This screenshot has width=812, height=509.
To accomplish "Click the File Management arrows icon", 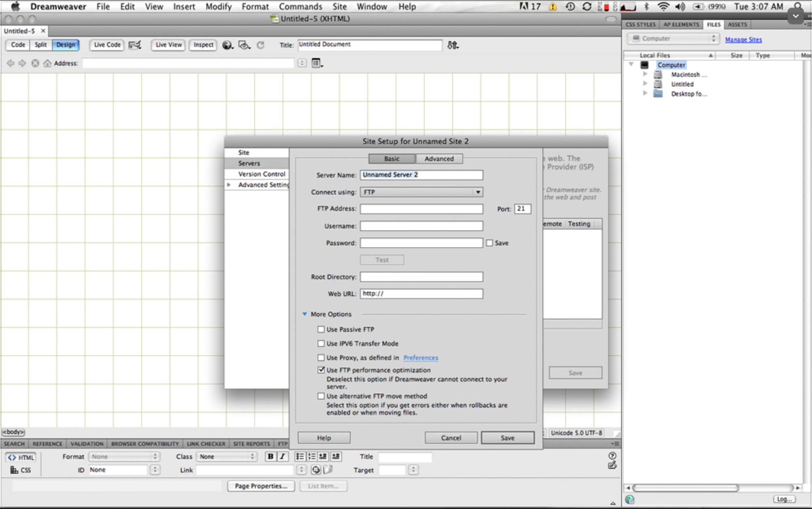I will point(452,45).
